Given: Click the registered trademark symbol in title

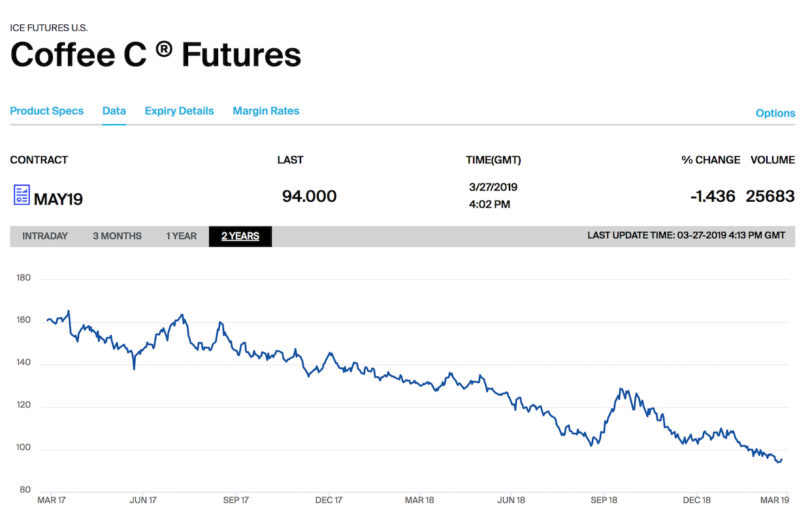Looking at the screenshot, I should click(164, 49).
